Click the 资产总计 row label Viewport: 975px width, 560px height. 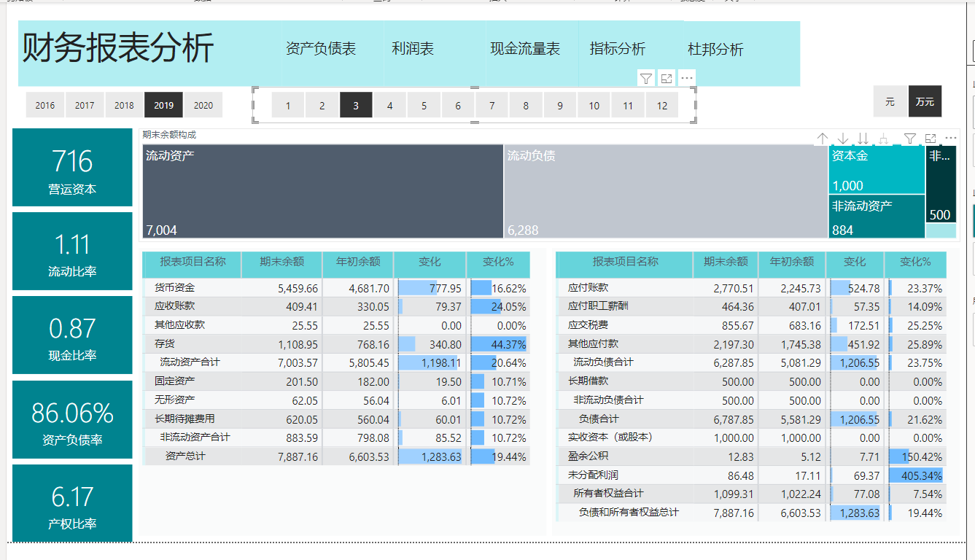(185, 456)
